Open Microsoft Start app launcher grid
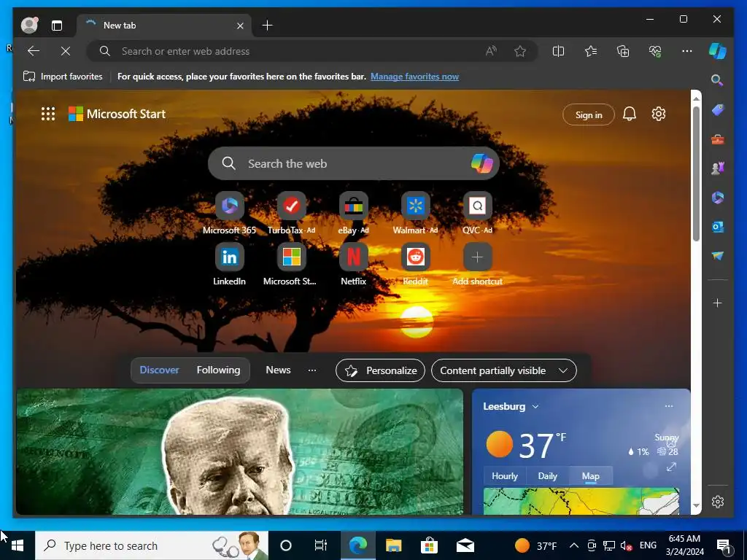The image size is (747, 560). (48, 114)
